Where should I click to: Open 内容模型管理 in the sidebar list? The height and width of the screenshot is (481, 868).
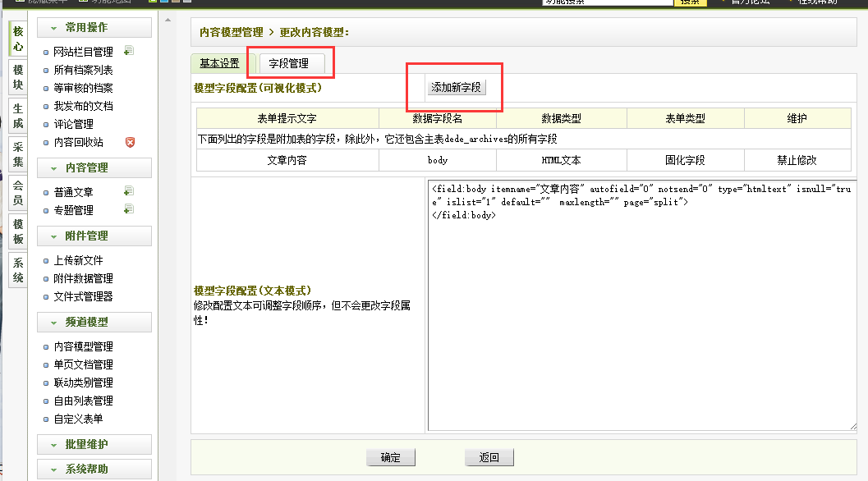tap(83, 346)
